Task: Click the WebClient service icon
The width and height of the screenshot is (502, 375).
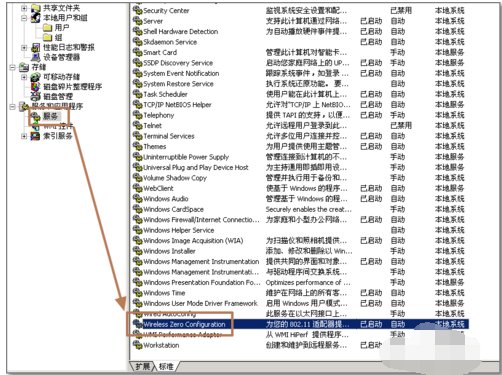Action: pos(137,188)
